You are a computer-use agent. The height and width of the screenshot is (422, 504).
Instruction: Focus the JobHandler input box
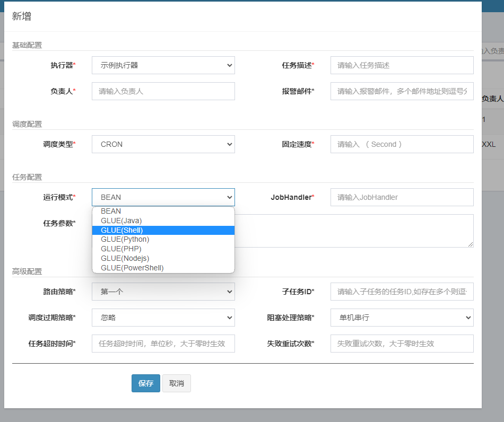click(402, 197)
